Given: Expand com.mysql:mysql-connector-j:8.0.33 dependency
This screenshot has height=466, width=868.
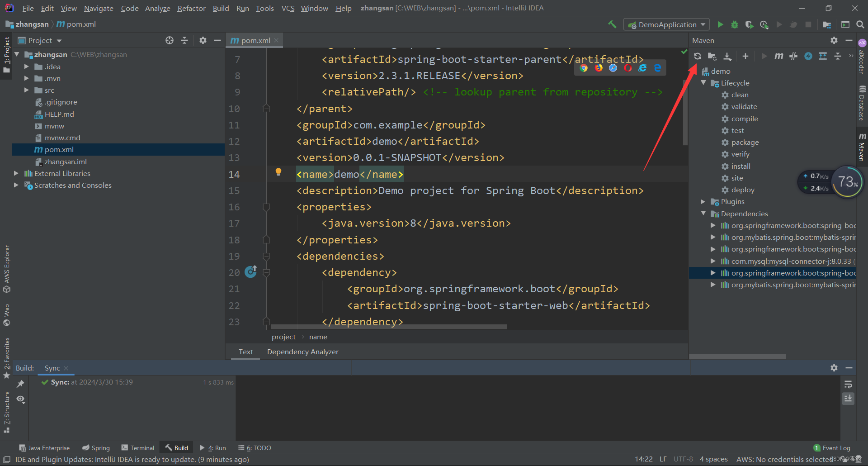Looking at the screenshot, I should click(713, 261).
